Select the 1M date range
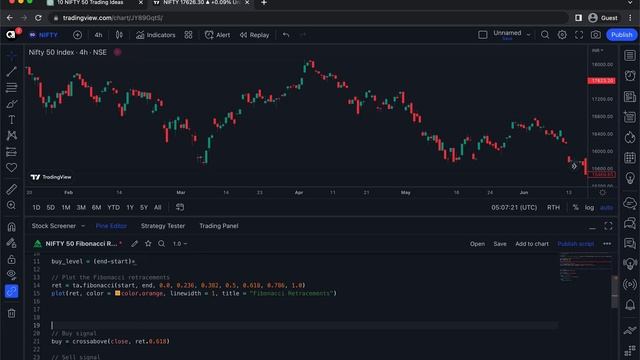 coord(66,208)
